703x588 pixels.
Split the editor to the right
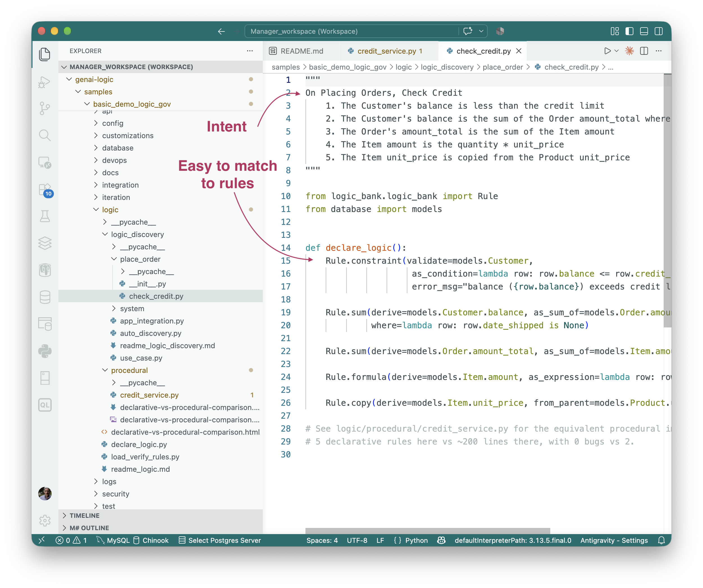coord(644,51)
